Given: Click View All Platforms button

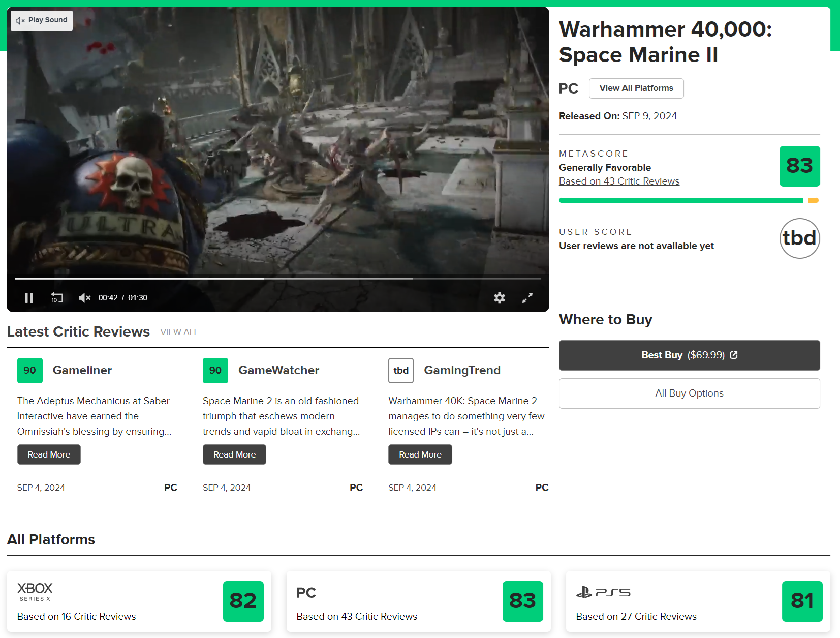Looking at the screenshot, I should [636, 88].
